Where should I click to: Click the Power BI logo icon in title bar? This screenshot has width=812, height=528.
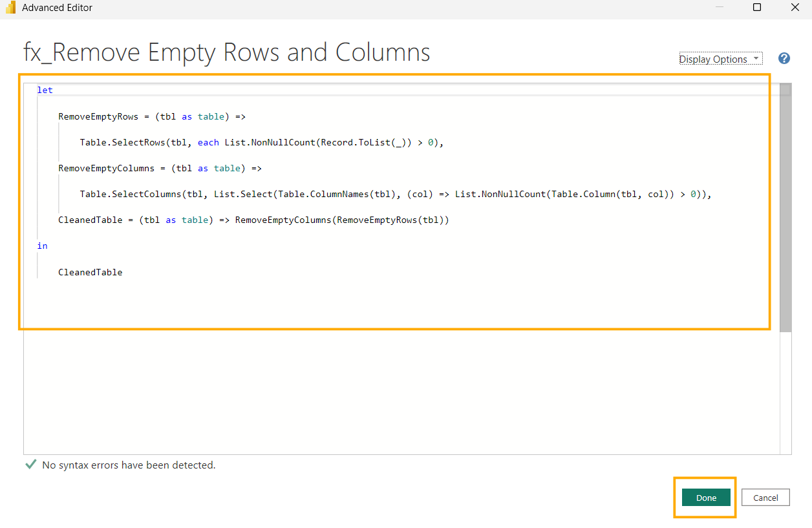10,8
